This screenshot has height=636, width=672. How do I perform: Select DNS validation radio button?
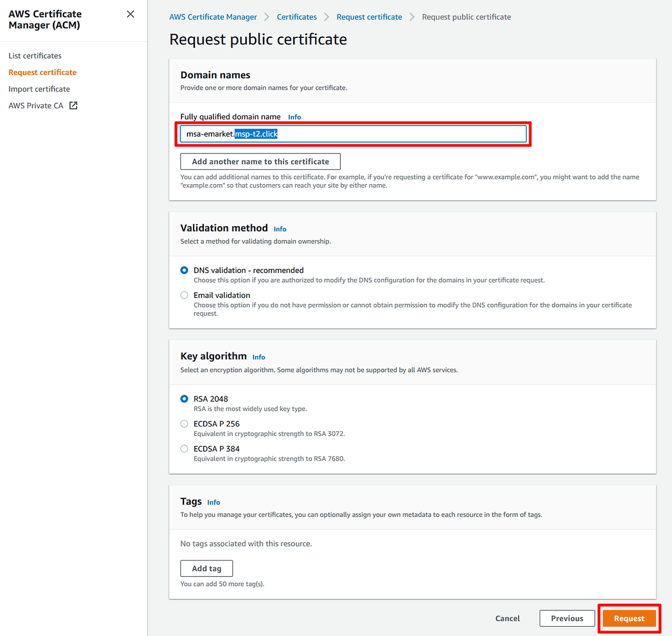point(184,270)
